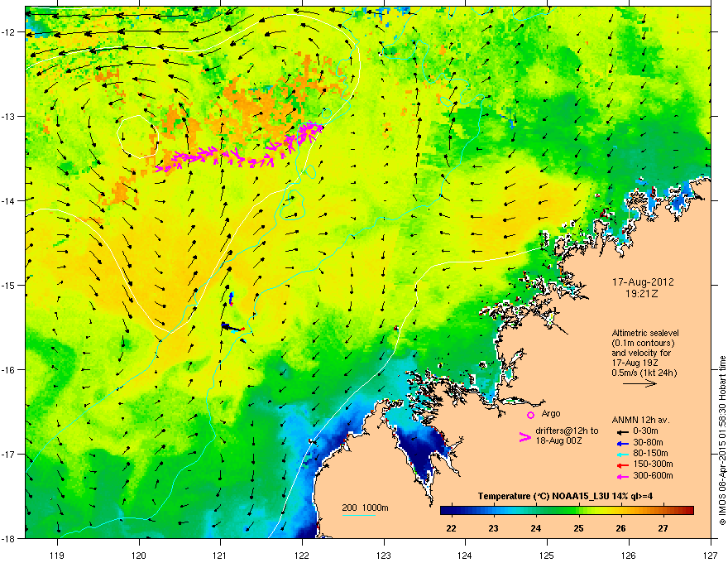This screenshot has width=728, height=563.
Task: Click the '122' longitude axis label
Action: point(302,555)
